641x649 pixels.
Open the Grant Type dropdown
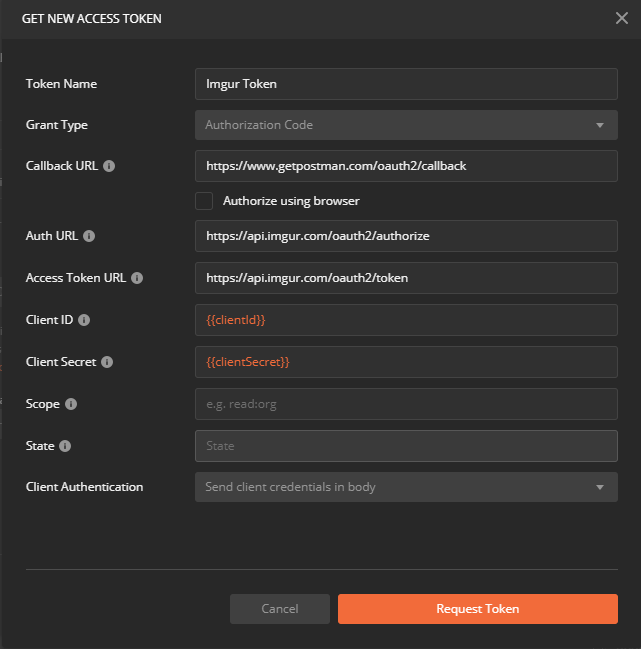[406, 125]
